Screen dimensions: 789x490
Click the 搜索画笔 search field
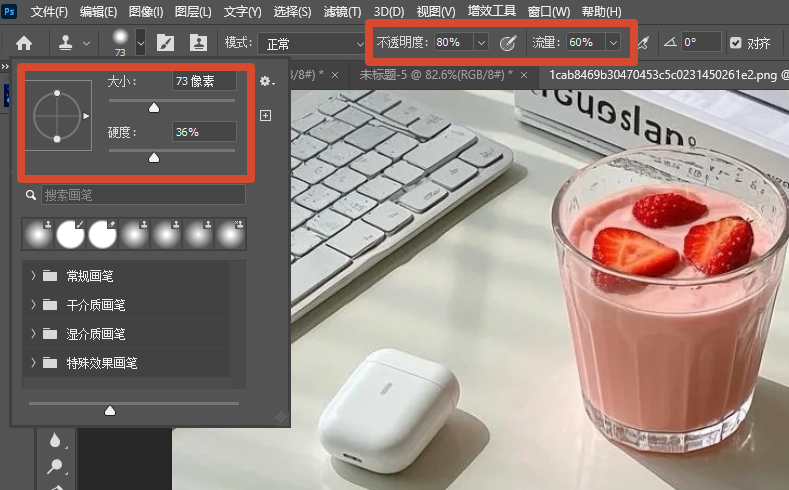click(x=143, y=195)
